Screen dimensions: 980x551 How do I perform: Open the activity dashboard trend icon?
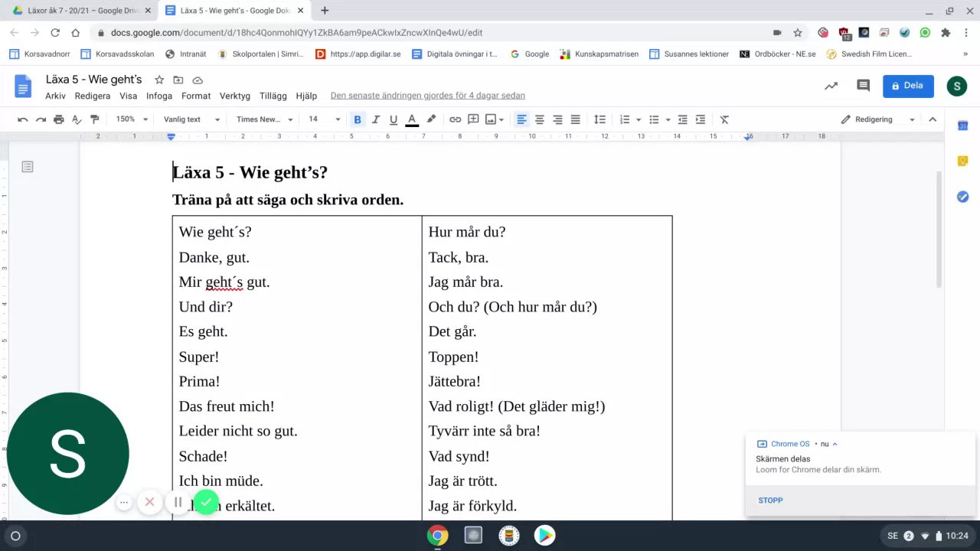coord(831,86)
